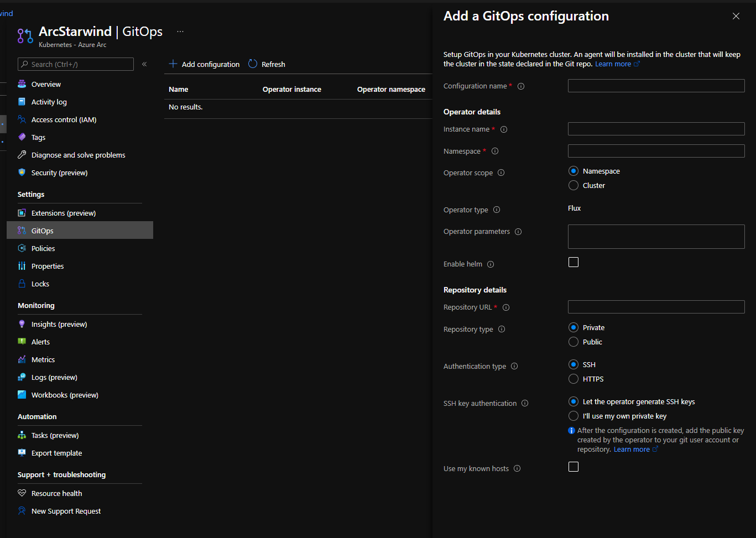Click the New Support Request icon
Screen dimensions: 756x538
point(22,511)
